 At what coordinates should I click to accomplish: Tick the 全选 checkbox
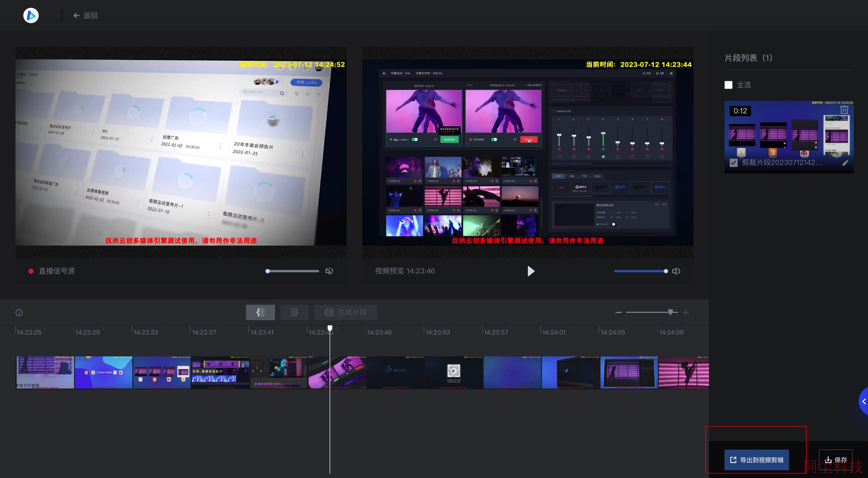tap(728, 85)
